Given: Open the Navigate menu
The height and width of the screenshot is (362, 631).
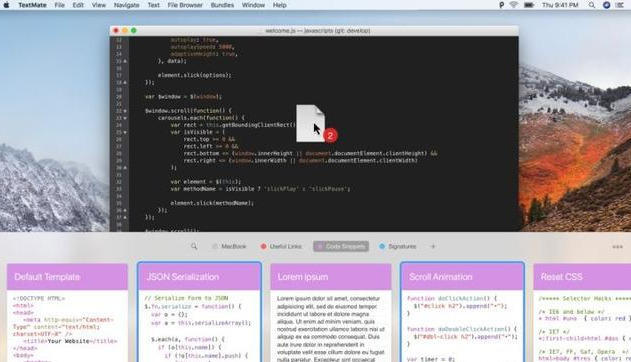Looking at the screenshot, I should [126, 5].
